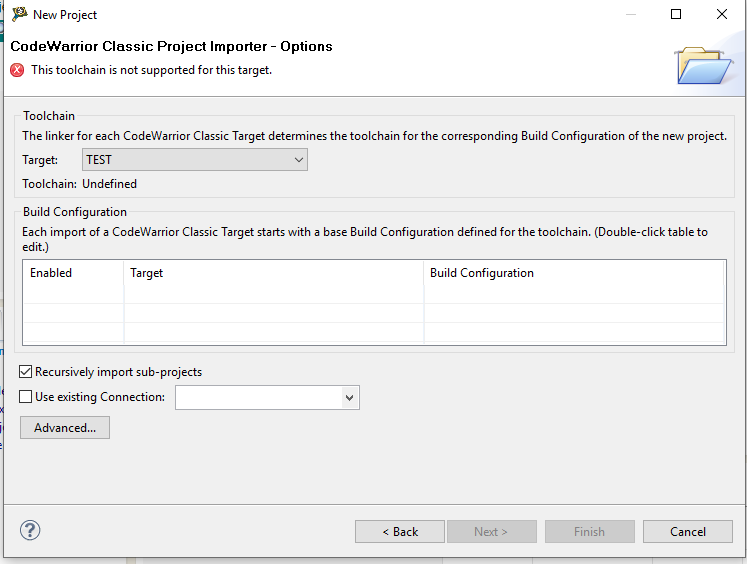Uncheck Recursively import sub-projects

(27, 372)
